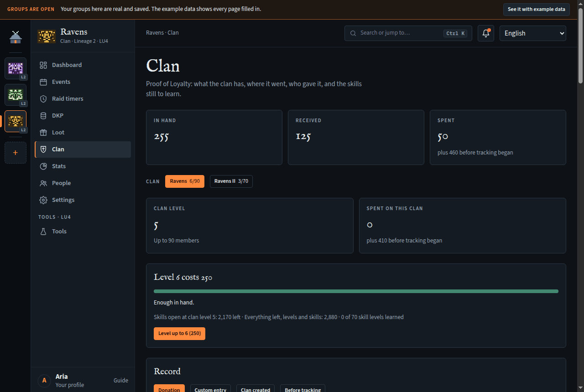Switch to the green pixel group avatar
Screen dimensions: 584x392
(x=16, y=95)
